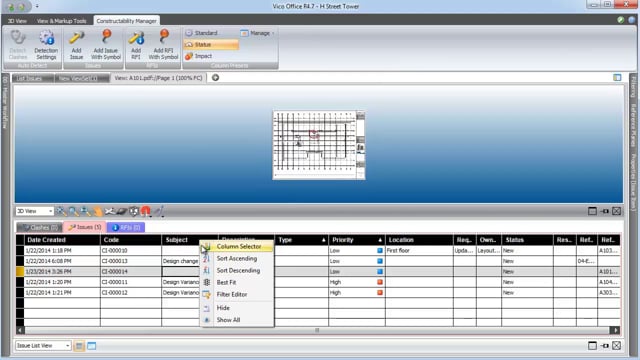Open the Manage presets dropdown
This screenshot has height=360, width=640.
[x=258, y=33]
